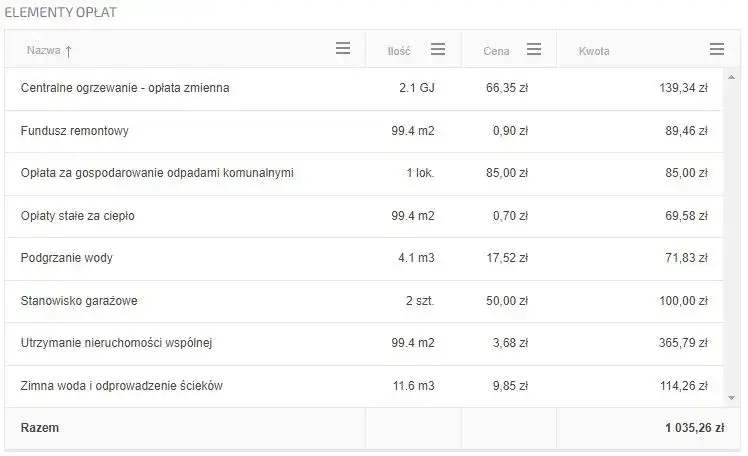Select the Opłaty stałe za ciepło row

[78, 215]
